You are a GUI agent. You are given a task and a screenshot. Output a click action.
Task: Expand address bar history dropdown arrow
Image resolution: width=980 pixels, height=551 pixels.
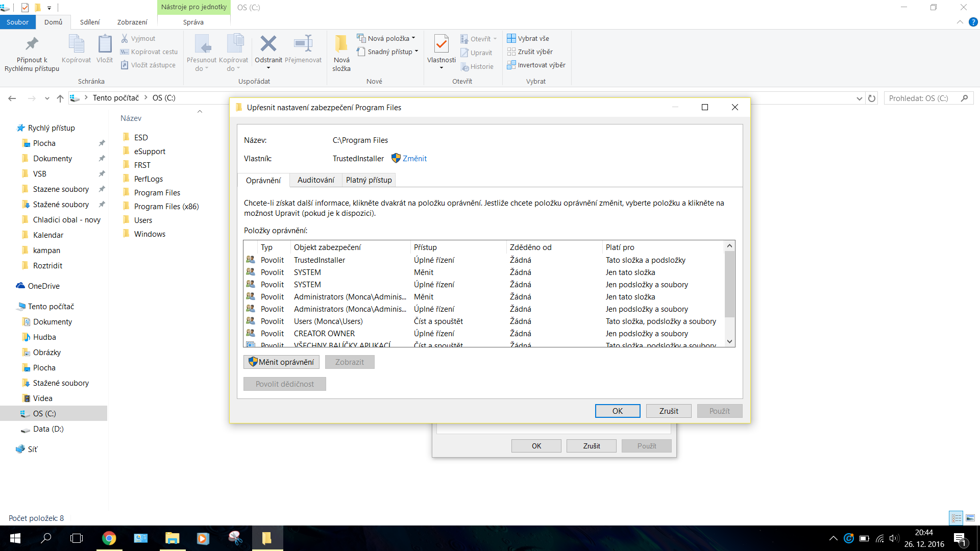(860, 98)
